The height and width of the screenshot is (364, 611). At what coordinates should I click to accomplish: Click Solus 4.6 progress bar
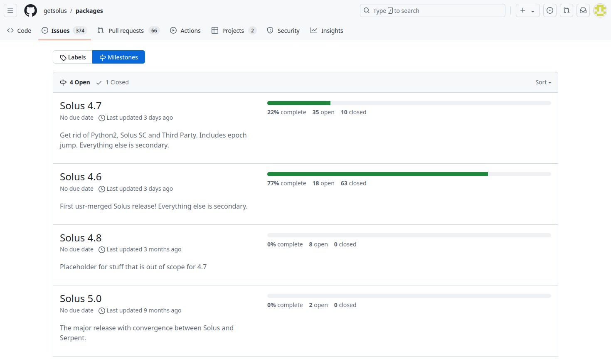point(409,174)
